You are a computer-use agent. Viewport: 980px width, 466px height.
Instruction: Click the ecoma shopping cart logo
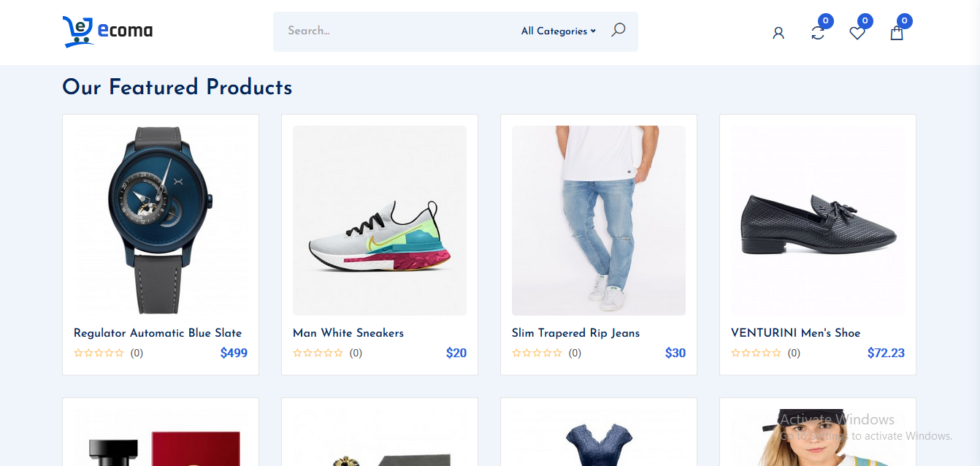107,31
